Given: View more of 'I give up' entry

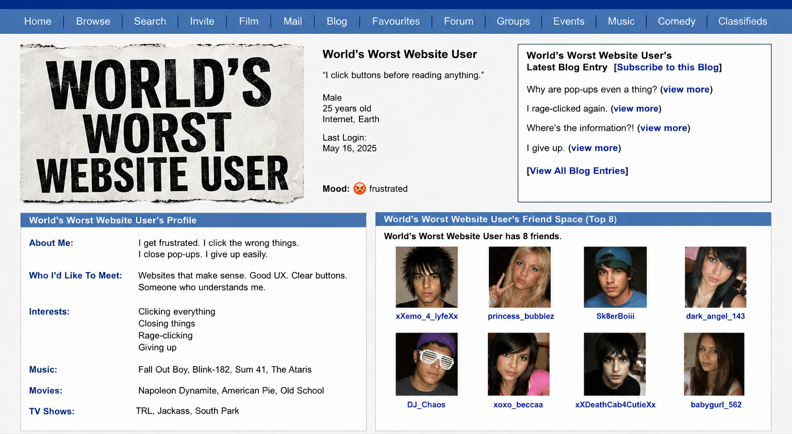Looking at the screenshot, I should click(x=595, y=148).
